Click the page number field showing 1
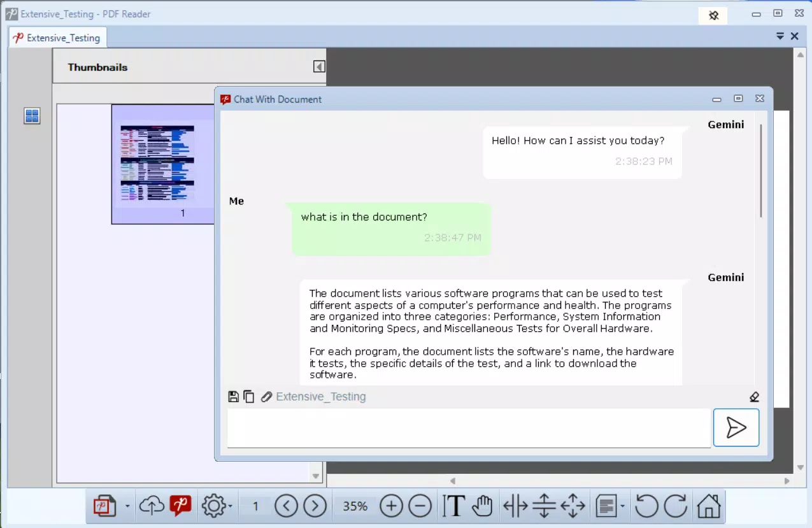The height and width of the screenshot is (528, 812). pyautogui.click(x=255, y=506)
